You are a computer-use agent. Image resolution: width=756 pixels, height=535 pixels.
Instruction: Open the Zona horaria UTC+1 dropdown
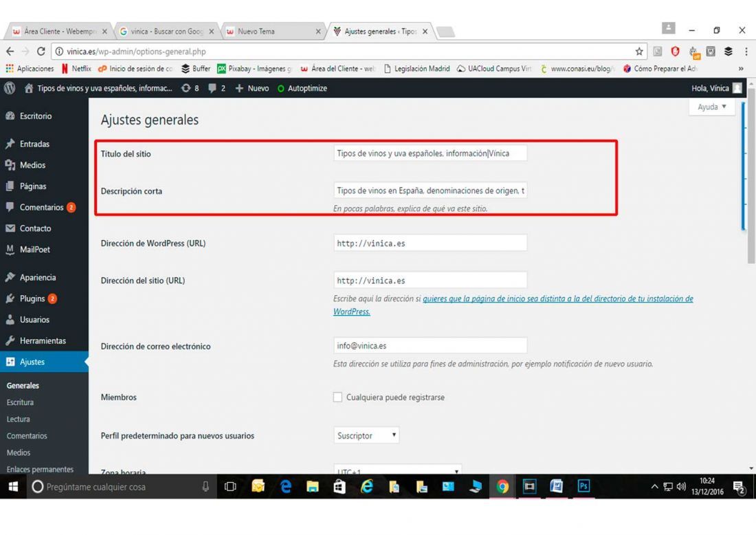[x=398, y=470]
